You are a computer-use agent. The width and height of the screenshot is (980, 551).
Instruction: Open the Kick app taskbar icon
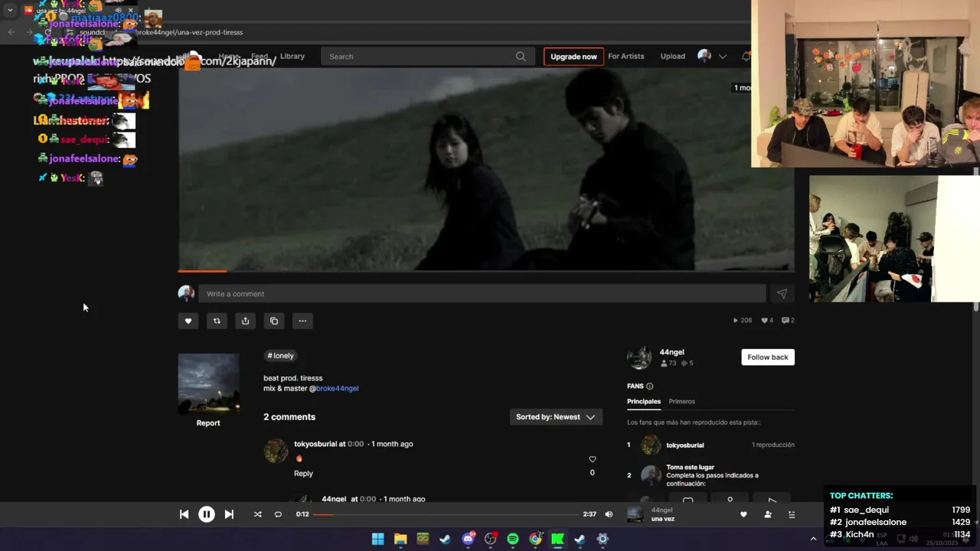pyautogui.click(x=557, y=539)
